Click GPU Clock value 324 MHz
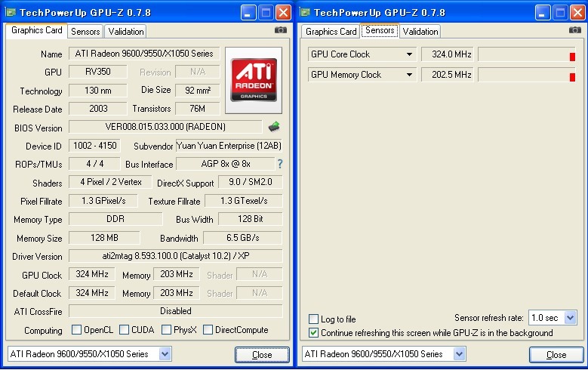588x370 pixels. pos(92,274)
